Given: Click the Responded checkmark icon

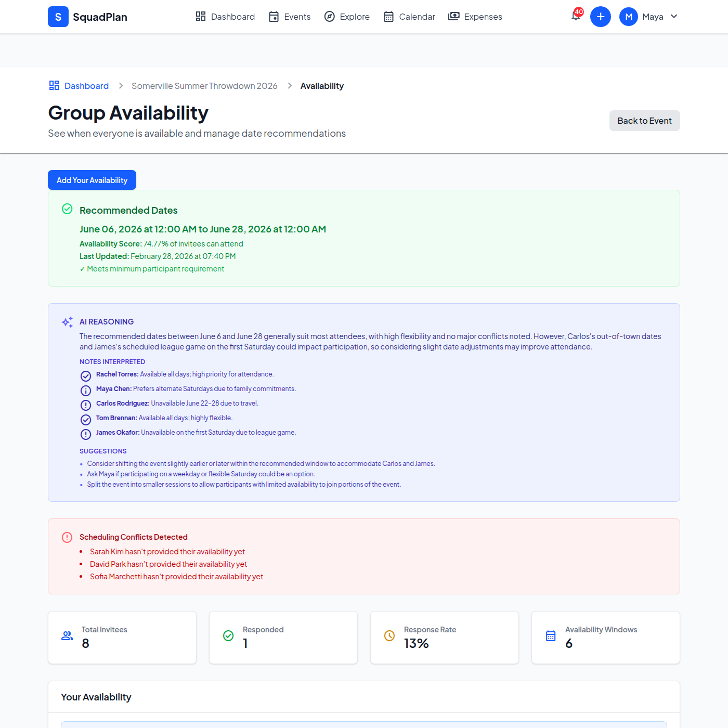Looking at the screenshot, I should [228, 635].
